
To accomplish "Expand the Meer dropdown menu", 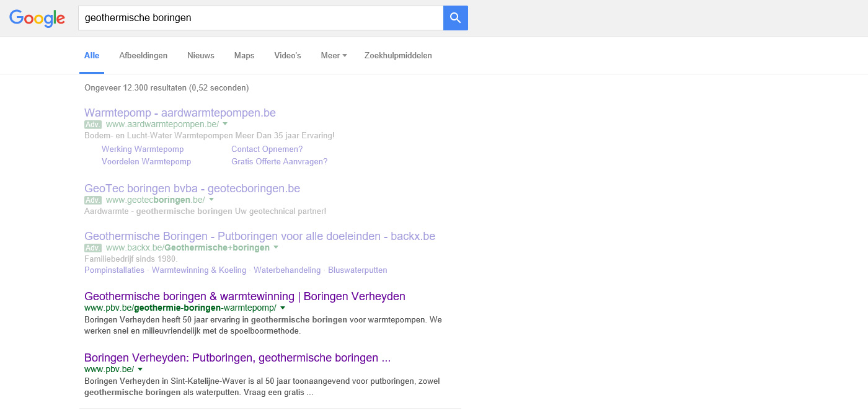I will tap(334, 56).
